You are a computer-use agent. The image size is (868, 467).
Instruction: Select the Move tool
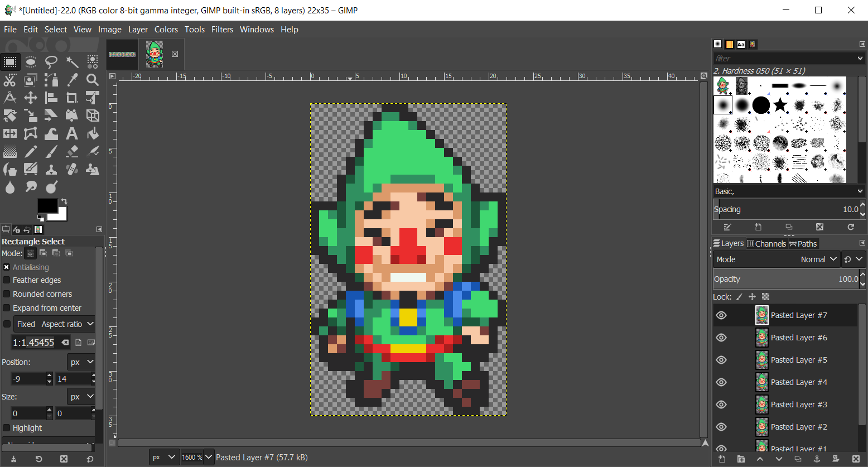(x=31, y=98)
